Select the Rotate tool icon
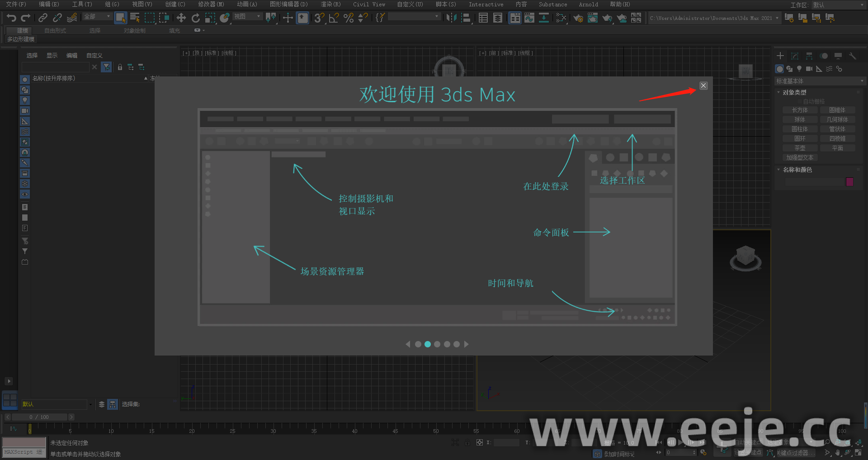This screenshot has width=868, height=460. [x=196, y=18]
